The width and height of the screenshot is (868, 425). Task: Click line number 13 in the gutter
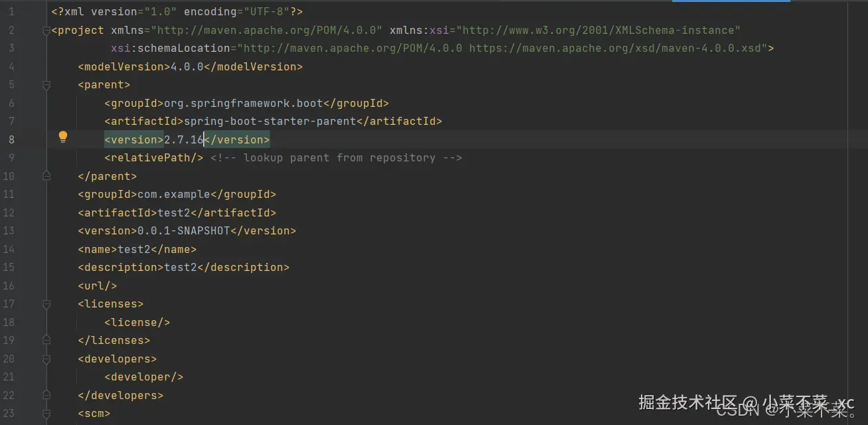pyautogui.click(x=9, y=230)
